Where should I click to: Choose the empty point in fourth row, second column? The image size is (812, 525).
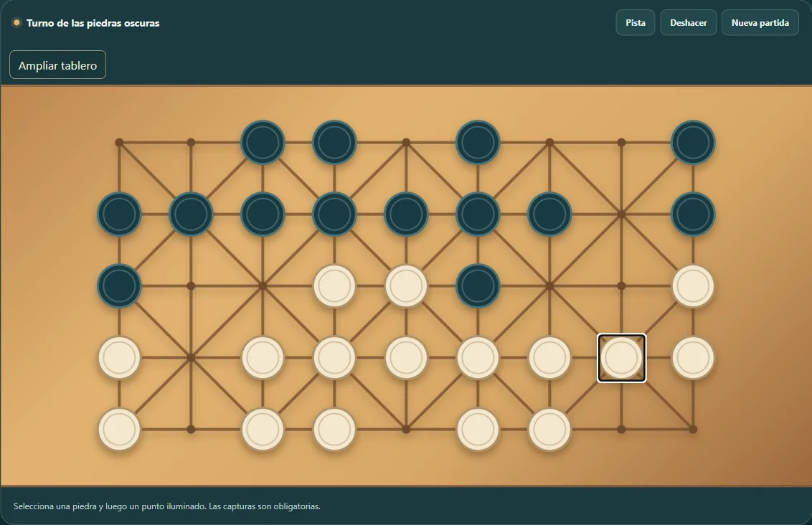pos(191,358)
